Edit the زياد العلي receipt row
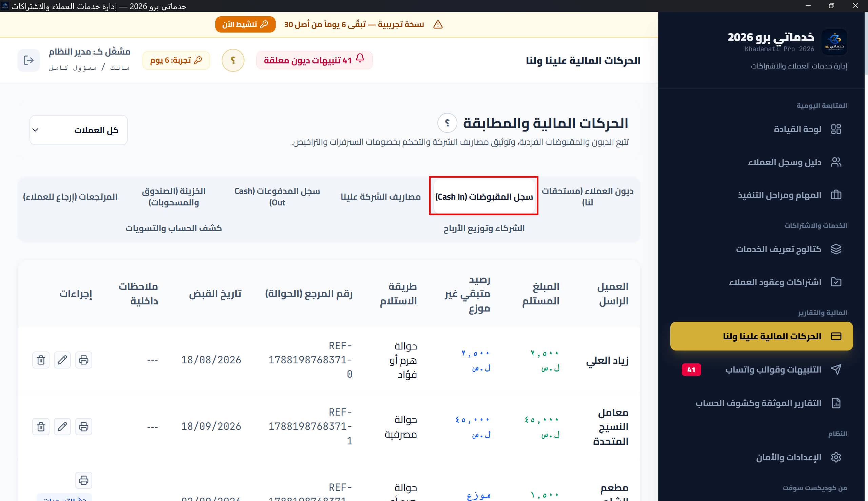This screenshot has height=501, width=868. (62, 360)
